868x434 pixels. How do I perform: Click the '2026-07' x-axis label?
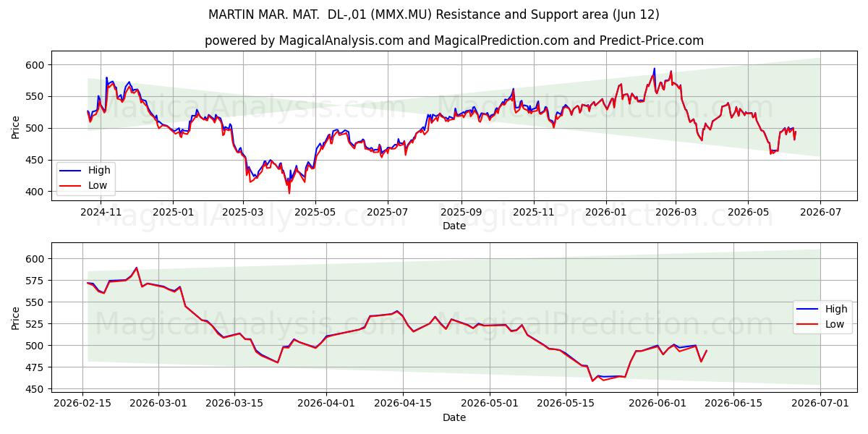(x=820, y=212)
